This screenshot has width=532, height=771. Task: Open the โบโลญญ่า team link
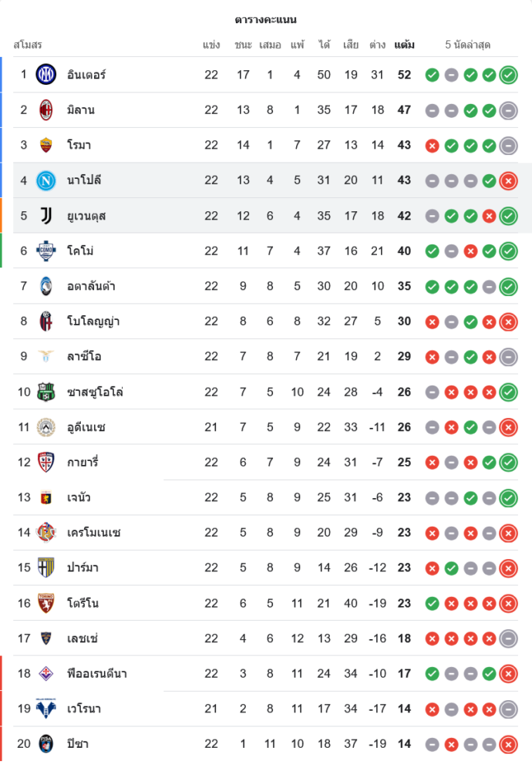[93, 322]
